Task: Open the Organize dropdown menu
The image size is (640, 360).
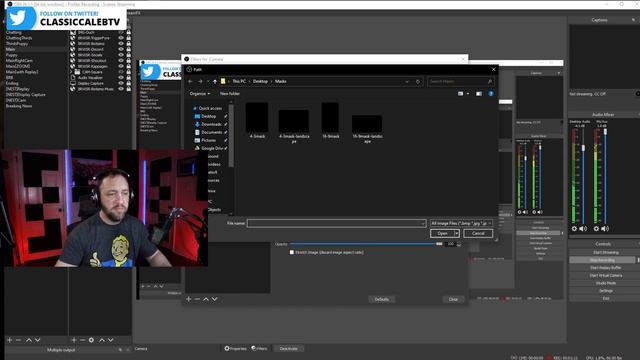Action: (200, 93)
